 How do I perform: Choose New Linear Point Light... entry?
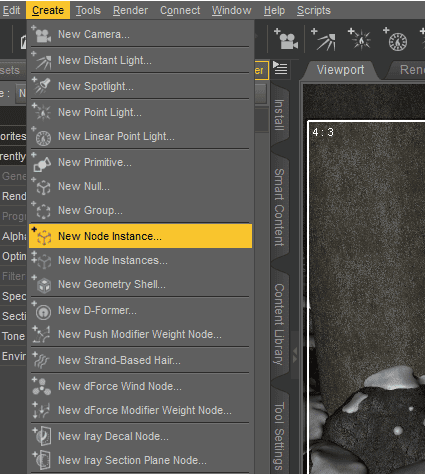(x=140, y=136)
